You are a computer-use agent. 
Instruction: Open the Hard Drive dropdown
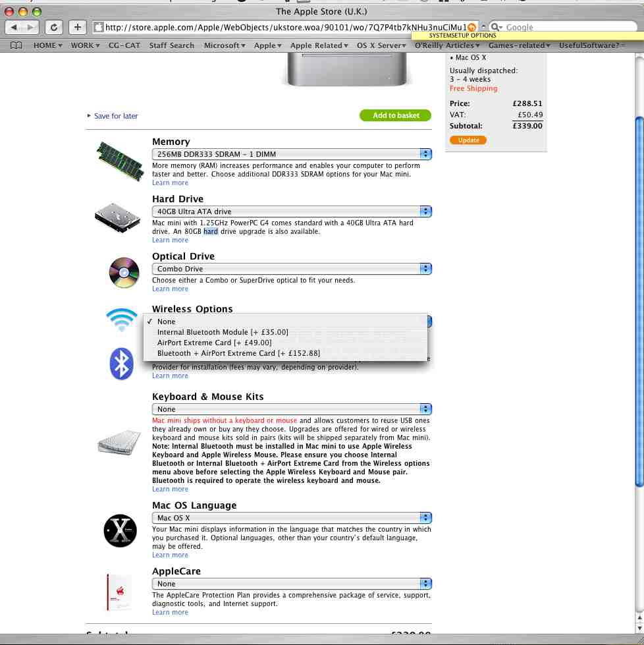tap(292, 211)
